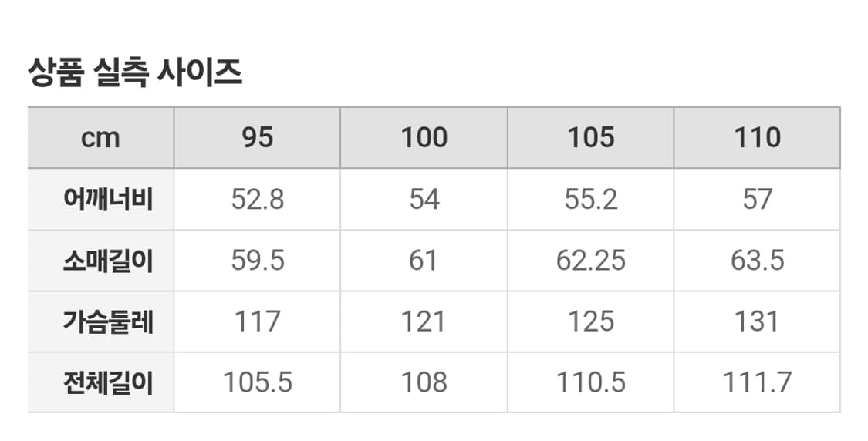Select the 117 chest measurement cell
This screenshot has width=868, height=441.
258,321
